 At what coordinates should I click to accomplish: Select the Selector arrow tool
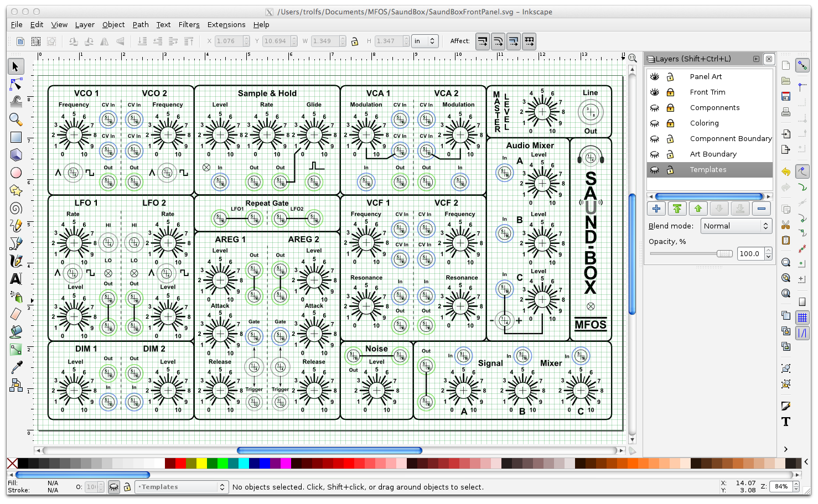[15, 66]
